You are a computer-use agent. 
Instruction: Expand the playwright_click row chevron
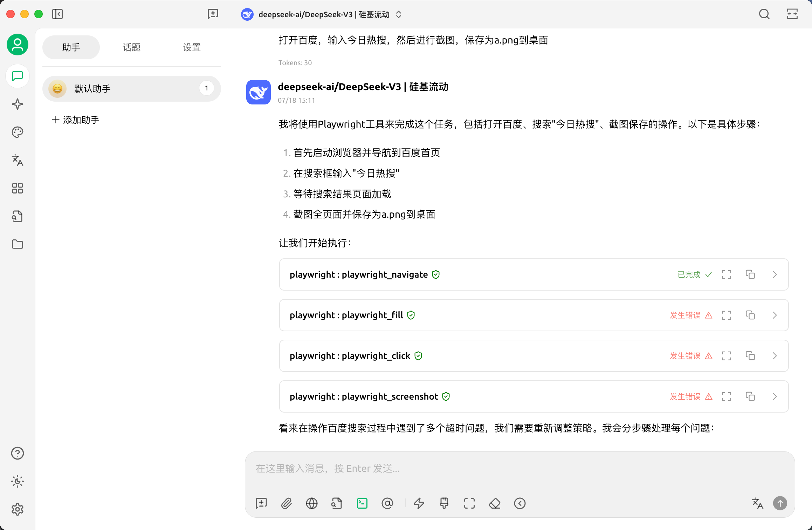pos(775,356)
